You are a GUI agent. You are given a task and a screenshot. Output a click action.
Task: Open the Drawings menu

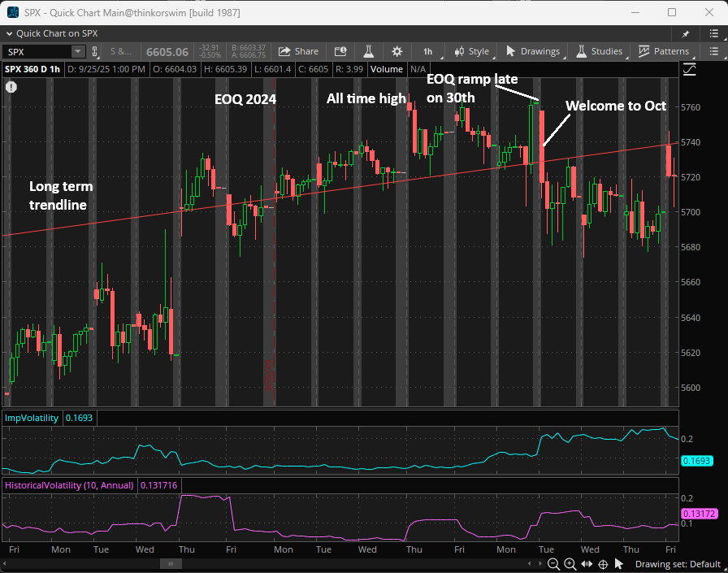click(533, 51)
